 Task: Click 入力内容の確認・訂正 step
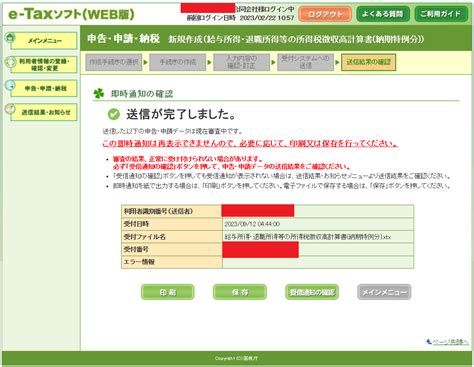point(242,62)
